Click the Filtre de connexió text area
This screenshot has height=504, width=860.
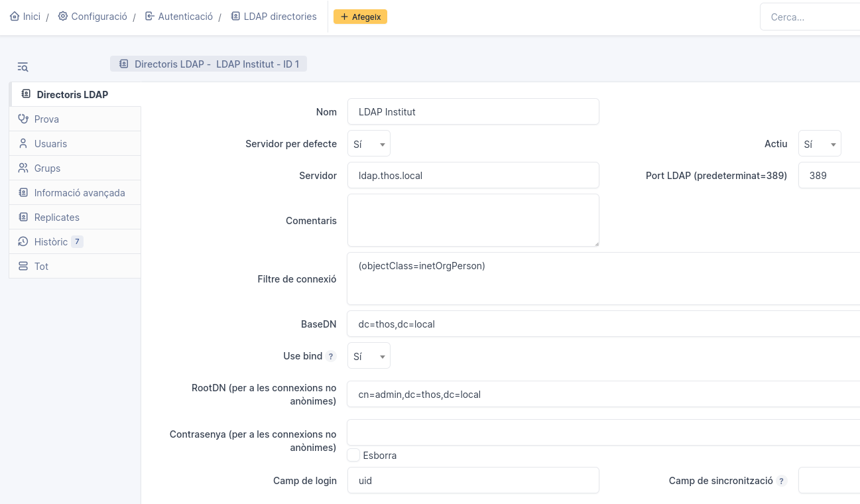[603, 279]
